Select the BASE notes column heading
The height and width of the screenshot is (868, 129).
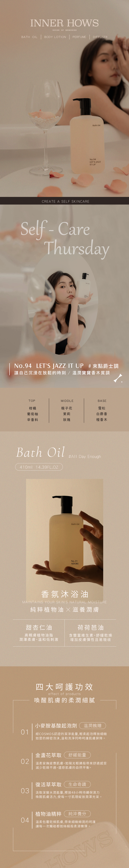[102, 401]
